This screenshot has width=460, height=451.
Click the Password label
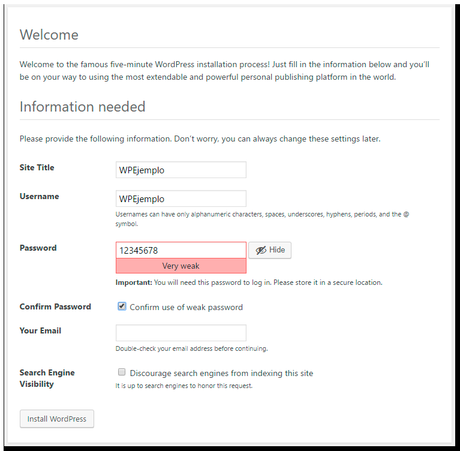tap(38, 248)
